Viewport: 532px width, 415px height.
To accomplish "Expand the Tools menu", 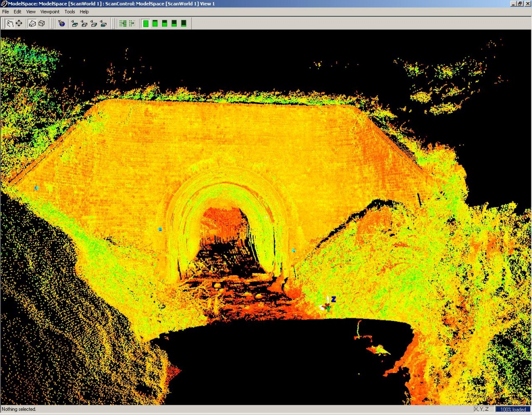I will (x=70, y=11).
